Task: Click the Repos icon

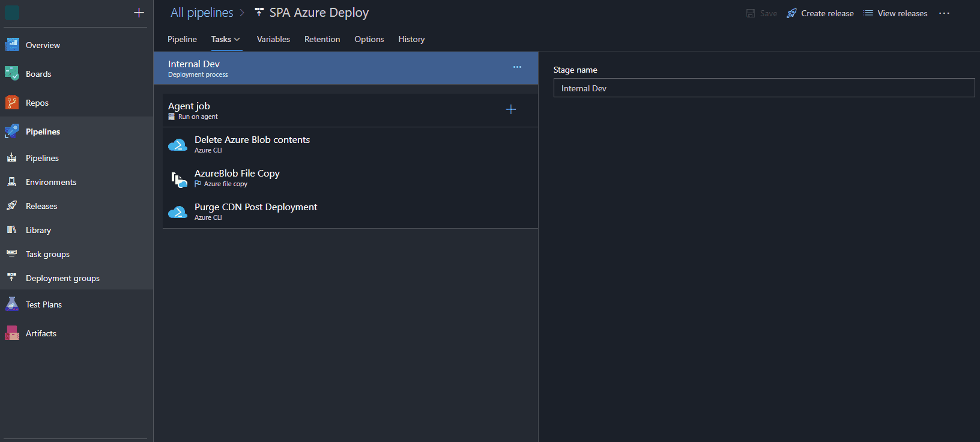Action: point(12,102)
